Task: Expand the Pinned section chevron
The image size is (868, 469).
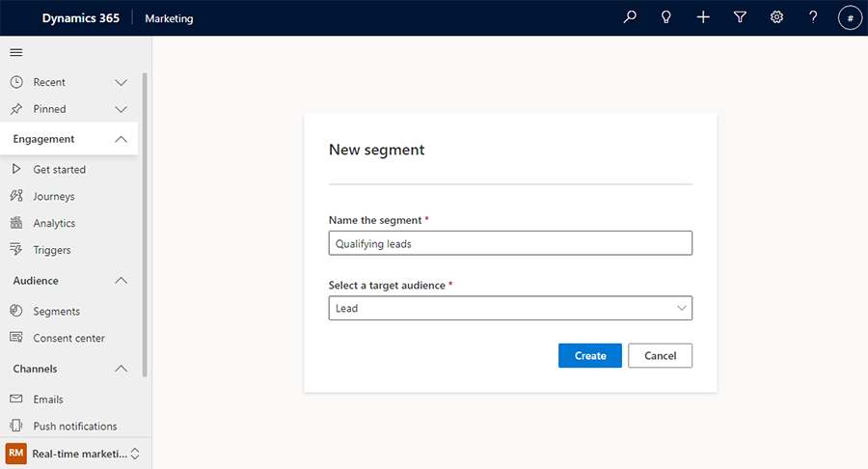Action: pos(121,109)
